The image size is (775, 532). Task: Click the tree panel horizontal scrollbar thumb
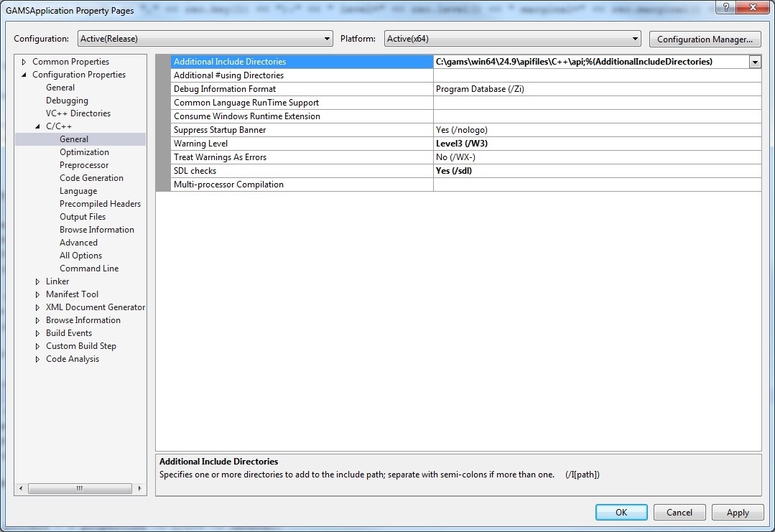[x=80, y=488]
